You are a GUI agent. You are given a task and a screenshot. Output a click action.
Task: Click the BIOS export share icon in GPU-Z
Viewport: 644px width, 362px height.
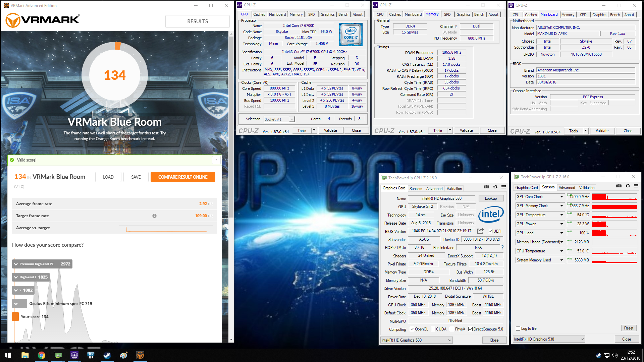(x=480, y=231)
